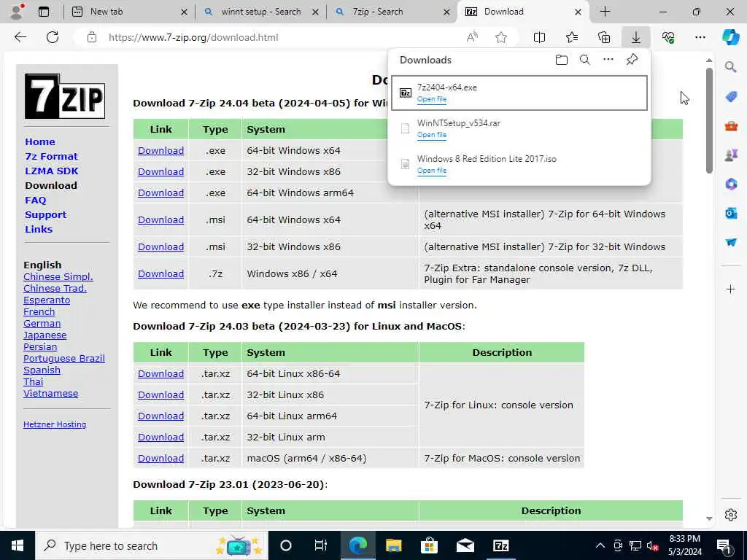The image size is (747, 560).
Task: Open file link for 7z2404-x64.exe
Action: pyautogui.click(x=432, y=99)
